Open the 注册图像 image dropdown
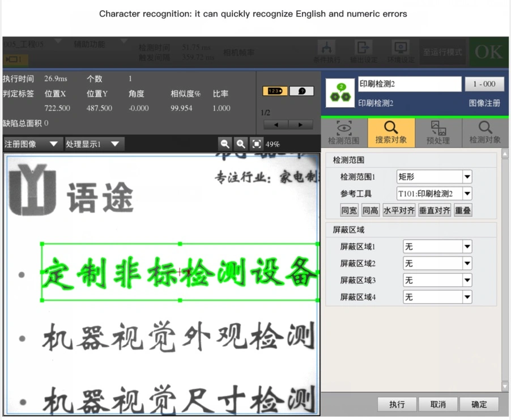Screen dimensions: 511x420 coord(32,144)
